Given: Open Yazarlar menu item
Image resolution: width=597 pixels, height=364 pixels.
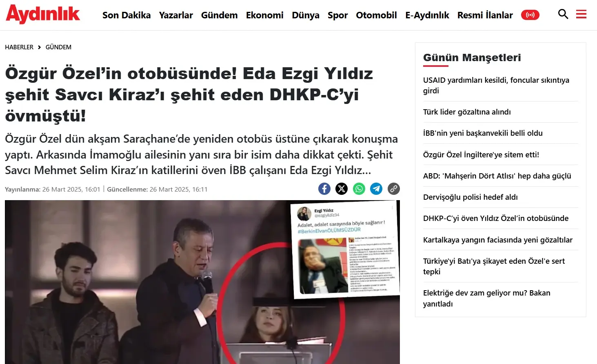Looking at the screenshot, I should pos(176,15).
